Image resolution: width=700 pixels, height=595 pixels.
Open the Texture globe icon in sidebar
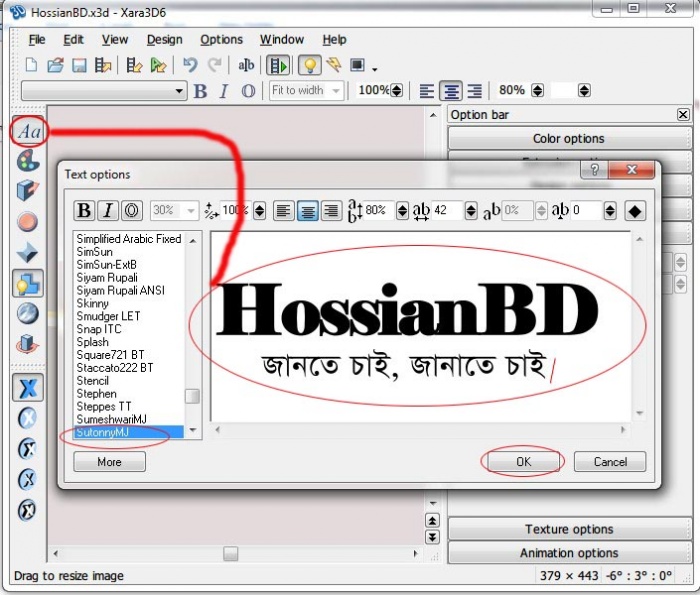point(28,313)
